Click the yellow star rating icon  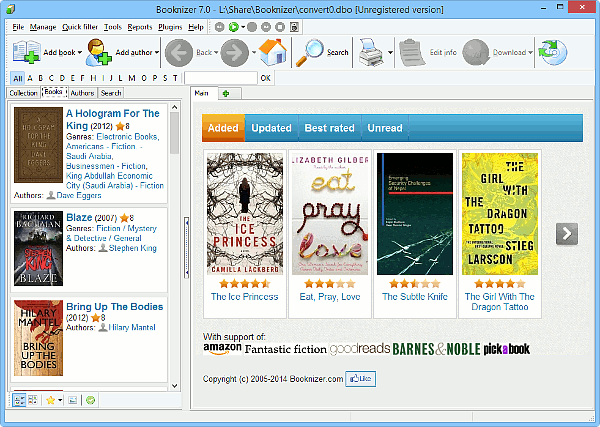click(x=50, y=400)
